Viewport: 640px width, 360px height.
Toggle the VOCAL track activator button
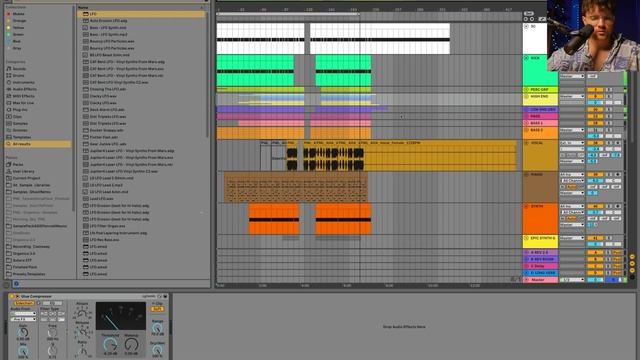pos(595,143)
